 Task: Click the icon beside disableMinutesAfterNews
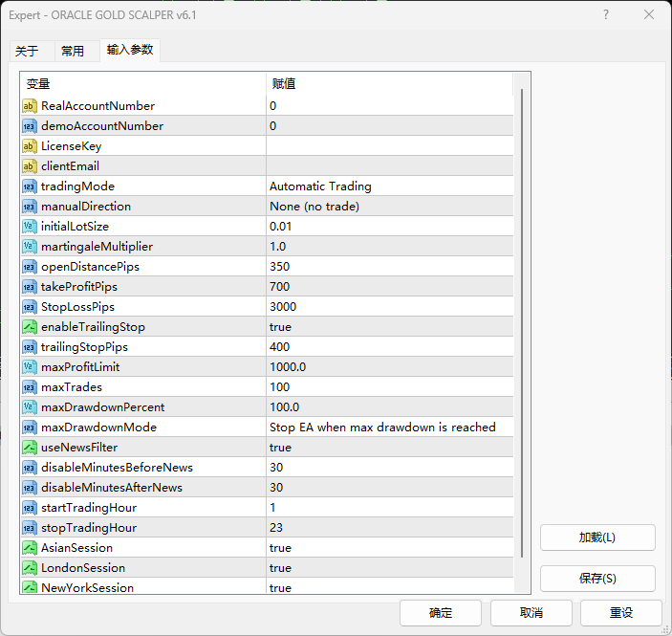pos(29,488)
